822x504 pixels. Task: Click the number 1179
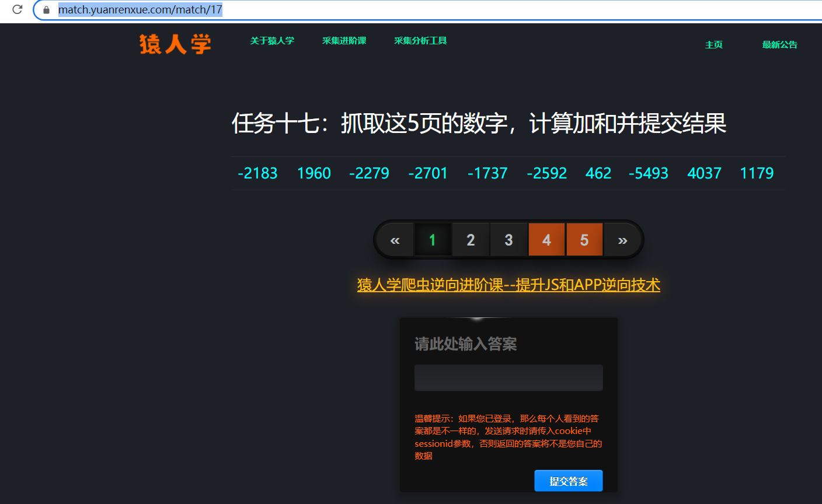tap(757, 173)
